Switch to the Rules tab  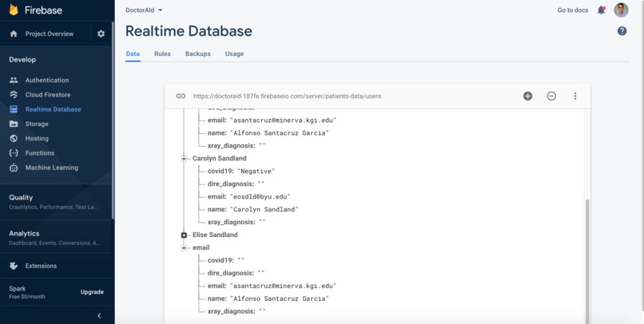point(162,53)
